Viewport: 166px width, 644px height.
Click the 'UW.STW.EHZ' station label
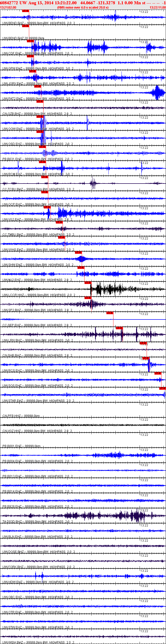12,627
